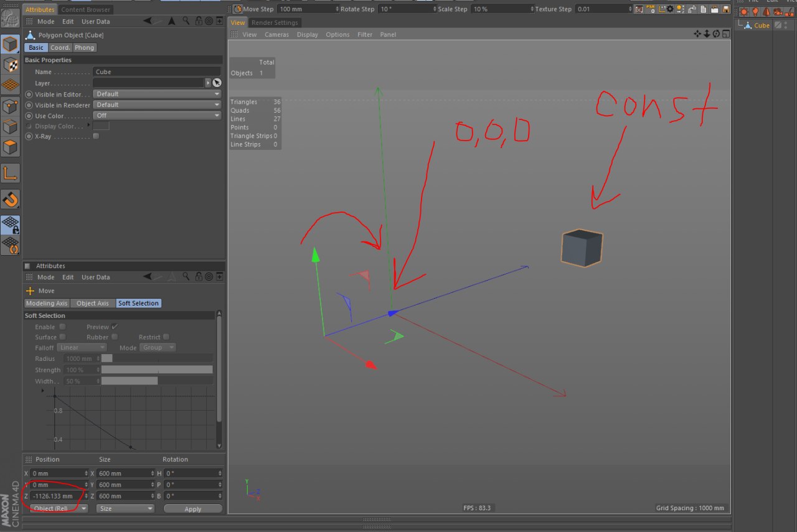Click the viewport move camera icon
This screenshot has height=532, width=797.
click(697, 34)
